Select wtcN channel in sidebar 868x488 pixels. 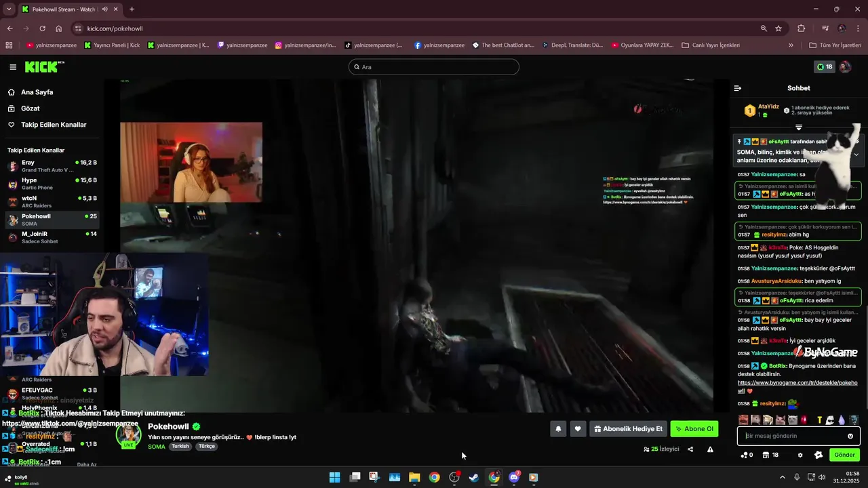tap(52, 202)
